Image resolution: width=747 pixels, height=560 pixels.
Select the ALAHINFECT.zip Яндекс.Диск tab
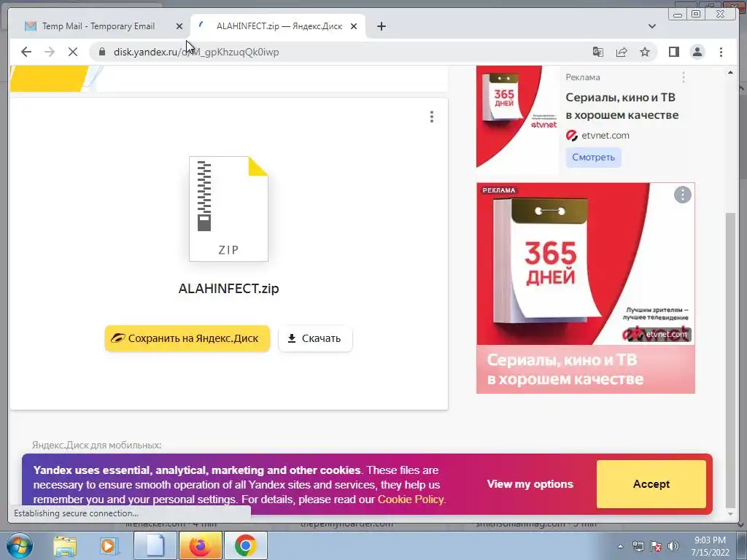point(279,26)
